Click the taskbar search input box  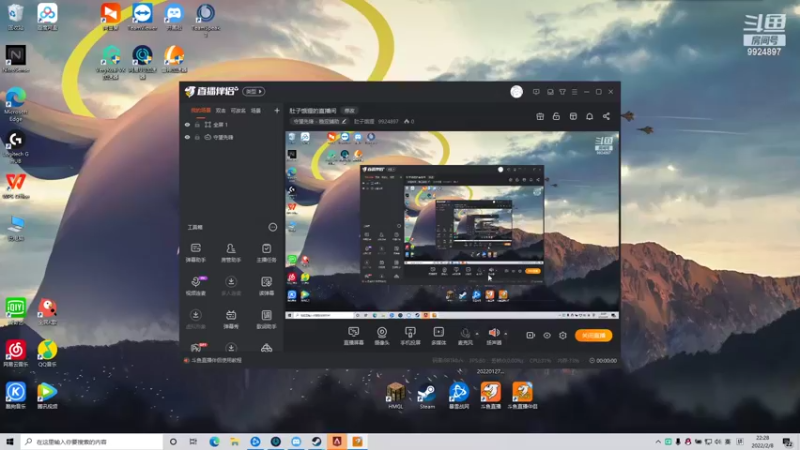pyautogui.click(x=92, y=441)
